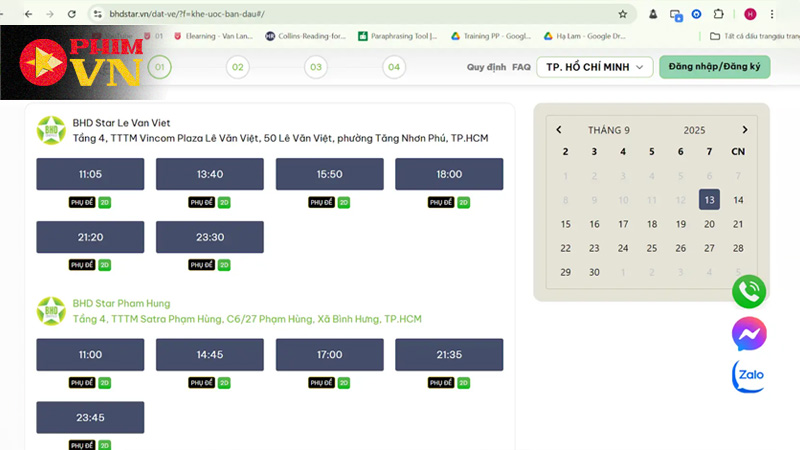The height and width of the screenshot is (450, 800).
Task: Select step 02 in the booking progress
Action: tap(237, 68)
